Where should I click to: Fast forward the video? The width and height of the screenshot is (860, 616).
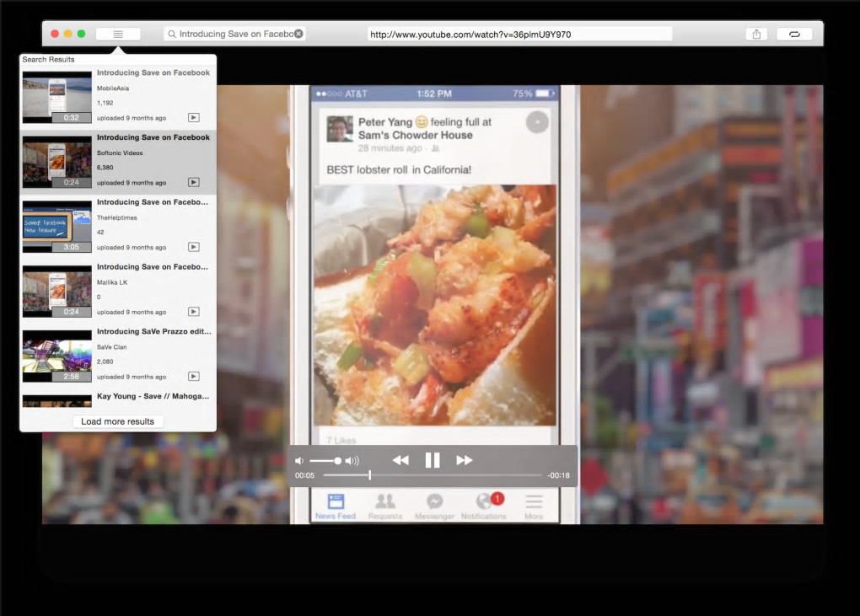click(464, 460)
